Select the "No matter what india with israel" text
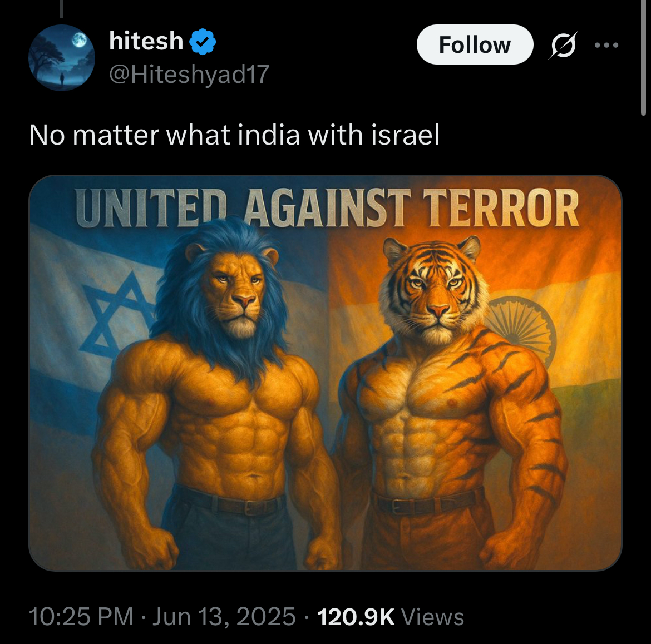651x644 pixels. [x=234, y=135]
